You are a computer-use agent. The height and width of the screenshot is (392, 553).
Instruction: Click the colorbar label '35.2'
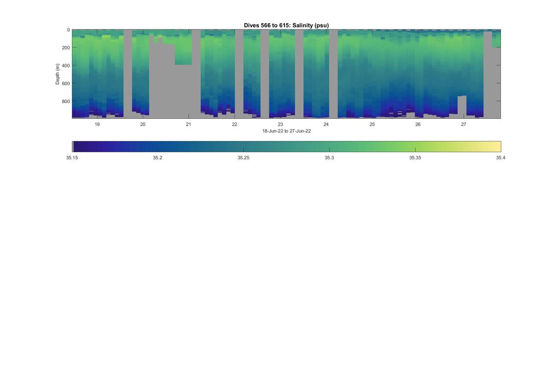158,158
